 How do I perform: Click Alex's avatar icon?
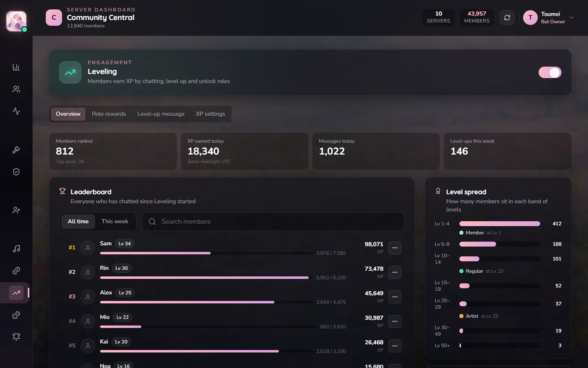pyautogui.click(x=88, y=297)
